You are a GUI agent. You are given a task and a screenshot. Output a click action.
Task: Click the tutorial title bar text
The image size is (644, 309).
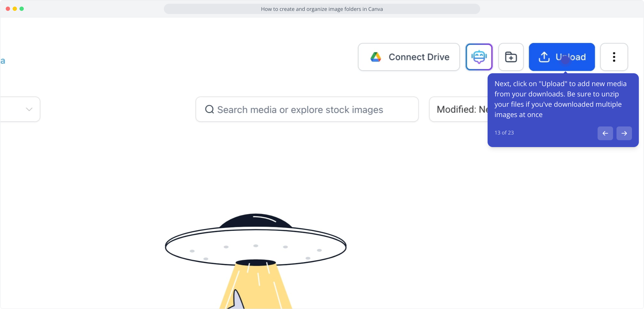point(322,9)
